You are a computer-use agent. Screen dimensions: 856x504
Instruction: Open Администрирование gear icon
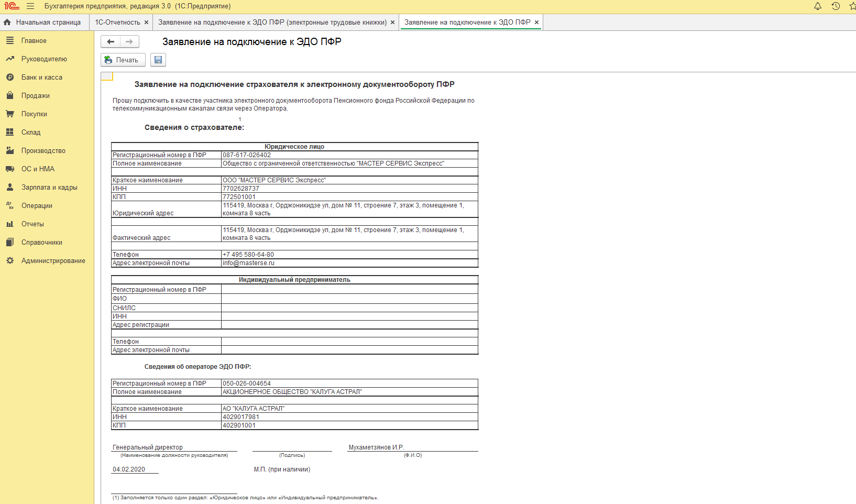(10, 260)
